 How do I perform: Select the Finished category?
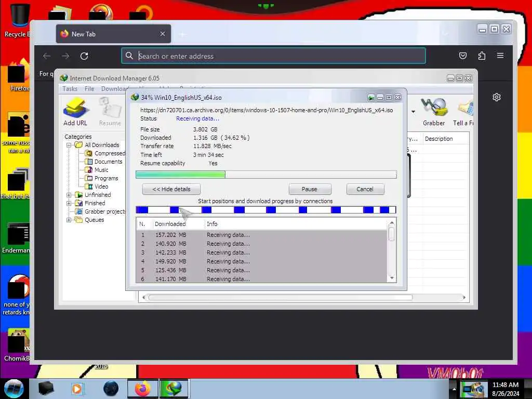coord(95,203)
